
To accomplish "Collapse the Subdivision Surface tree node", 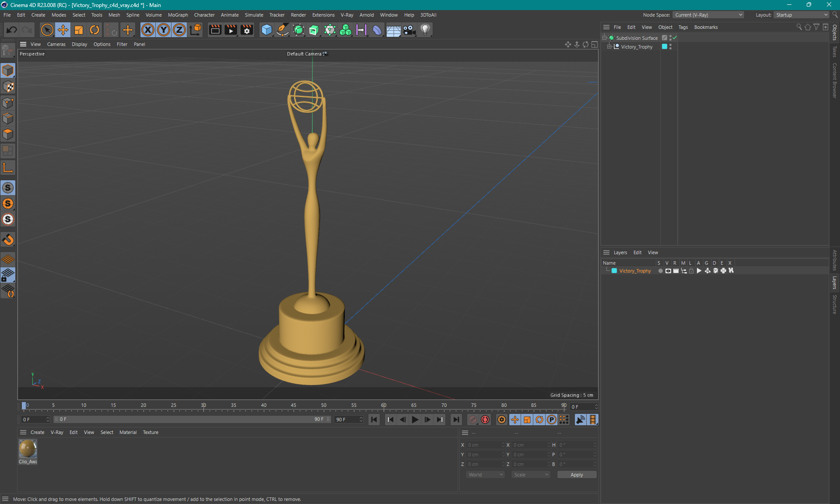I will coord(605,38).
